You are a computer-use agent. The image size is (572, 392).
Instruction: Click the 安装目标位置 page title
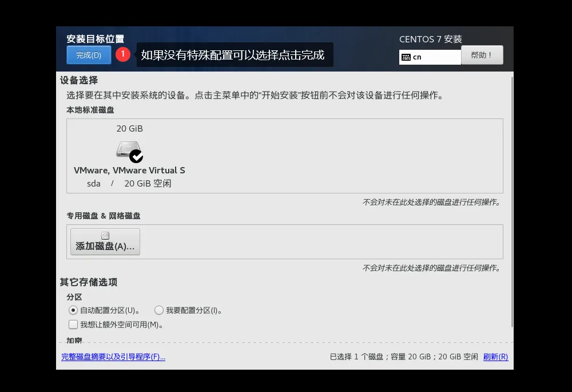pyautogui.click(x=95, y=39)
